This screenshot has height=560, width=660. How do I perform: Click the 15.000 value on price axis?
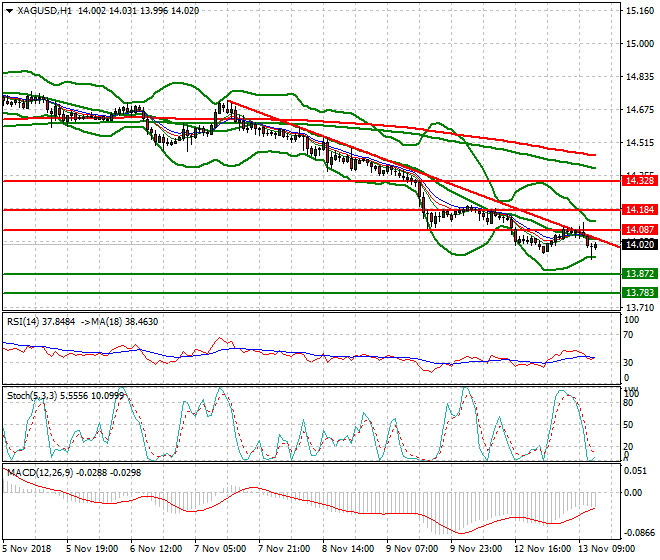click(639, 44)
